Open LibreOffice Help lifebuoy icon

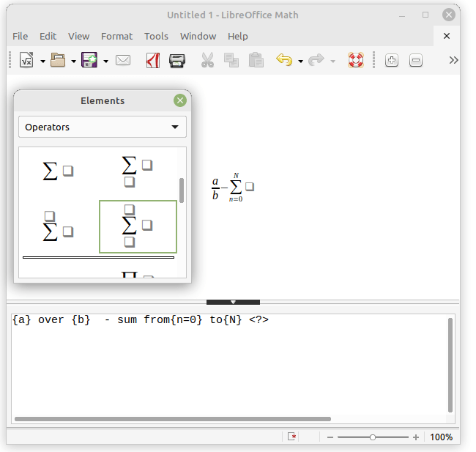(x=356, y=61)
